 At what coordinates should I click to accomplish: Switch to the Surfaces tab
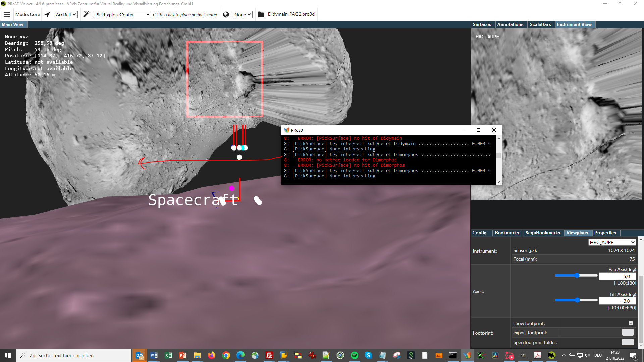point(482,24)
